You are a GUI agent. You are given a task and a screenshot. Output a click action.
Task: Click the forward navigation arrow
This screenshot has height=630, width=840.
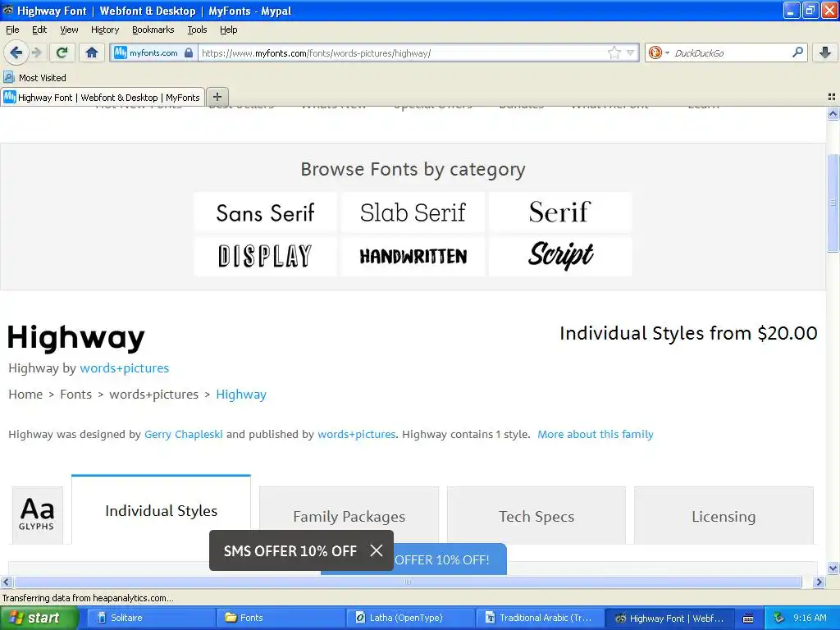(36, 52)
